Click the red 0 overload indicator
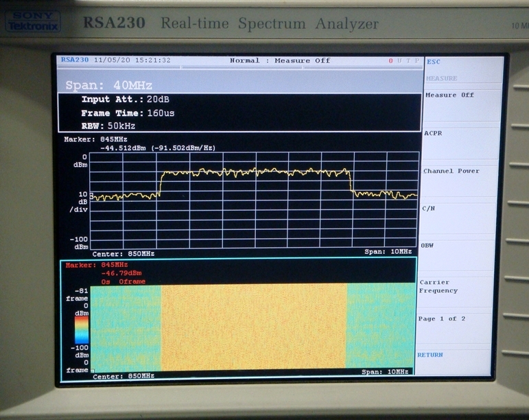 click(390, 61)
